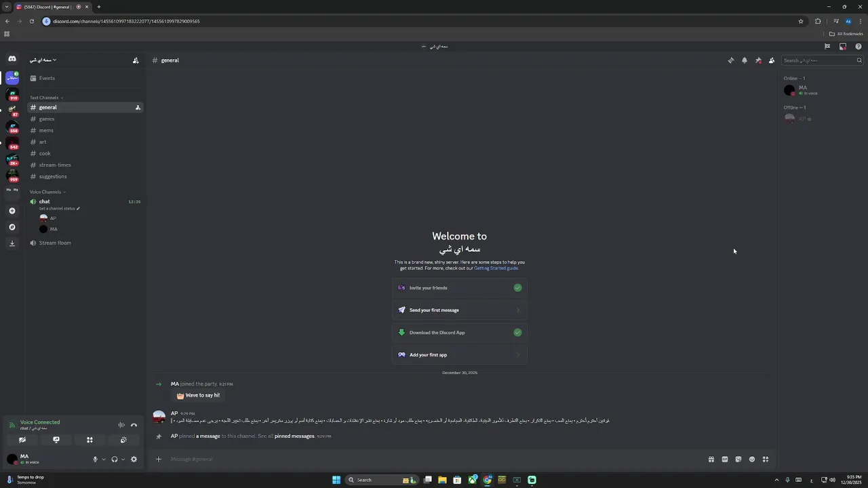Toggle microphone mute
This screenshot has height=488, width=868.
[96, 459]
